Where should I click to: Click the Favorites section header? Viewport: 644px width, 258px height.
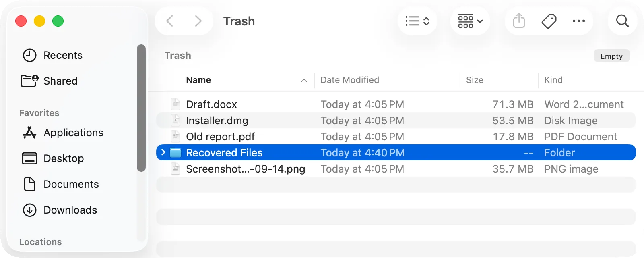(x=39, y=113)
